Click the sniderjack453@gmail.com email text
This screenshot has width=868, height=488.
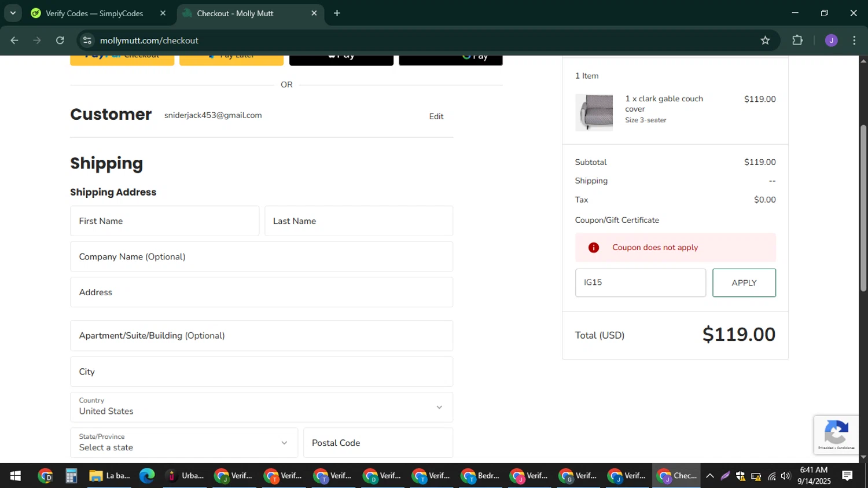pyautogui.click(x=213, y=115)
